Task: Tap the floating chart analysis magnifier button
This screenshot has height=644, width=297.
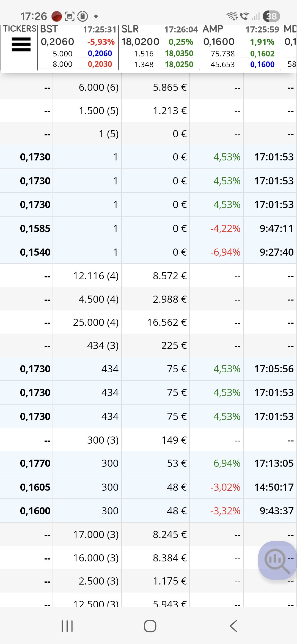Action: click(x=277, y=560)
